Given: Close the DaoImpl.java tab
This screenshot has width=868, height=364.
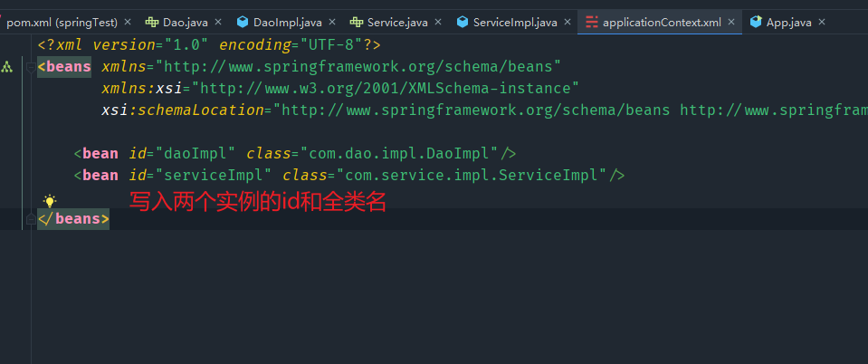Looking at the screenshot, I should pos(332,22).
